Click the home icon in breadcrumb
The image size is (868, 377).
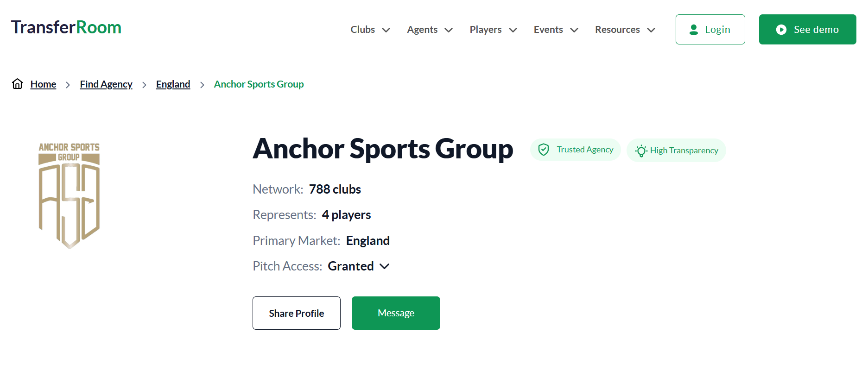point(18,84)
